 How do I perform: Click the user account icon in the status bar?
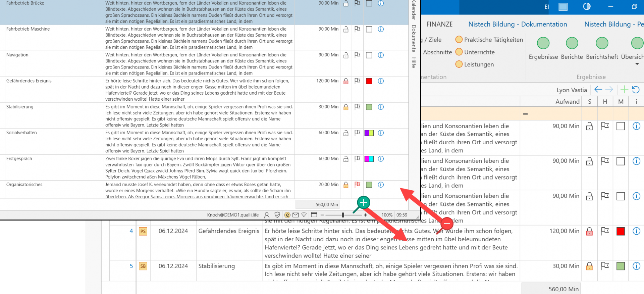point(267,215)
